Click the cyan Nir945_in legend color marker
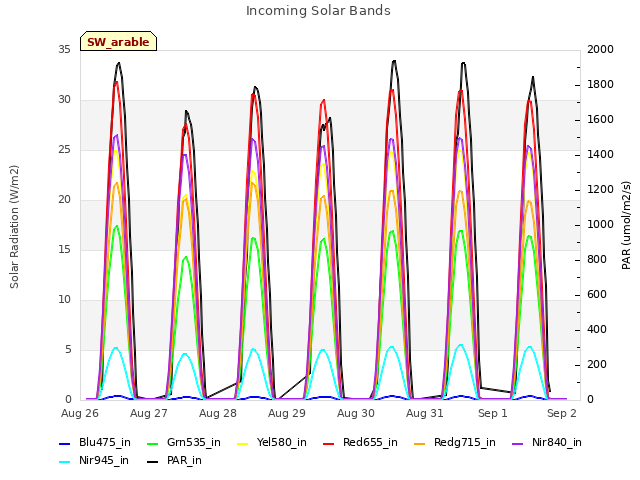Viewport: 640px width, 480px height. point(65,462)
